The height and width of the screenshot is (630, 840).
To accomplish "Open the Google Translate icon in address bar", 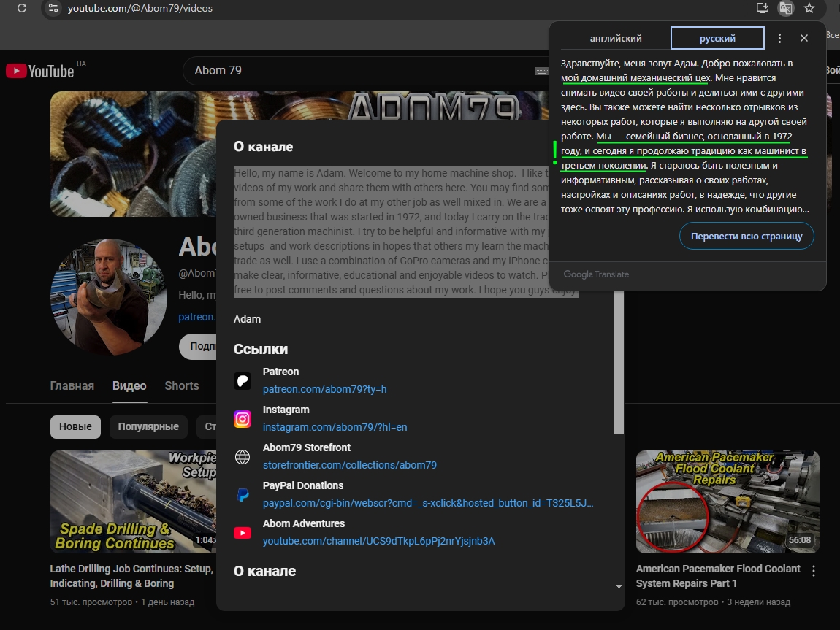I will 785,8.
